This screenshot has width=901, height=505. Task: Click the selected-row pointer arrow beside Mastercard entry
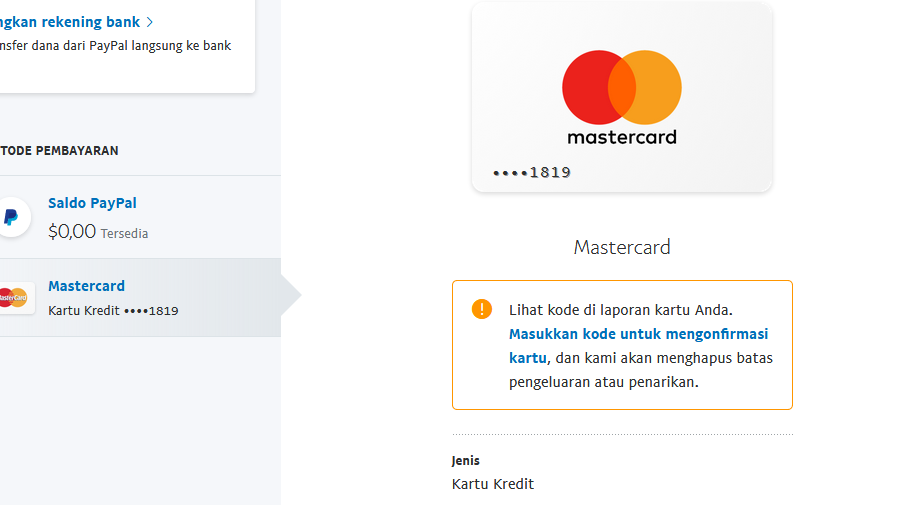pyautogui.click(x=291, y=295)
